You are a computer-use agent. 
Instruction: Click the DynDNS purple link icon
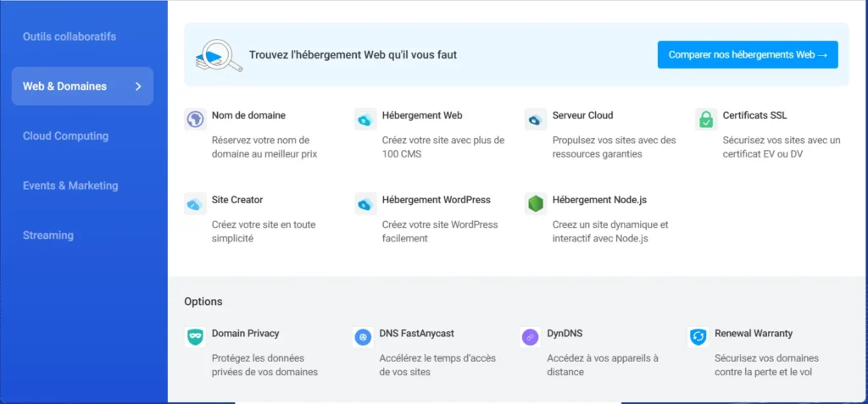click(x=531, y=337)
